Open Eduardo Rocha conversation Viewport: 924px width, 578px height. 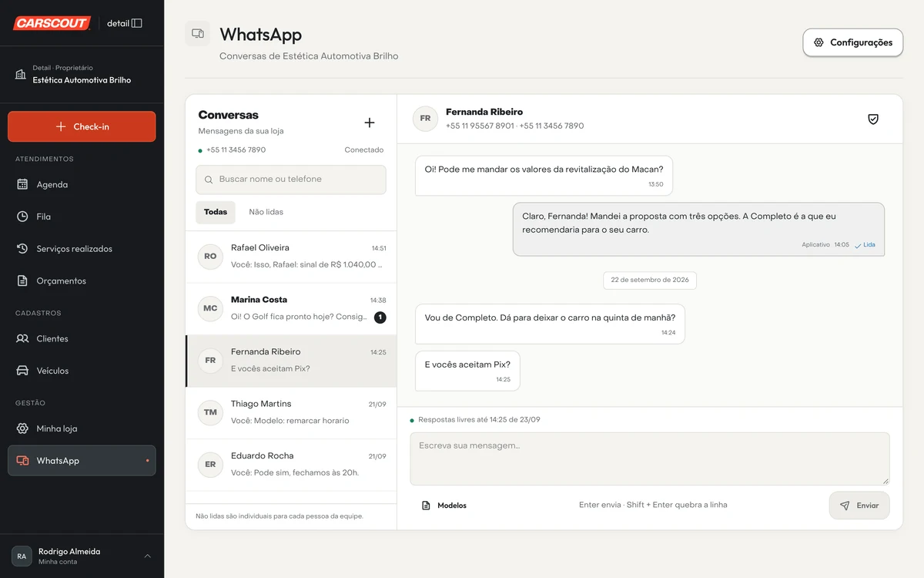pos(291,465)
